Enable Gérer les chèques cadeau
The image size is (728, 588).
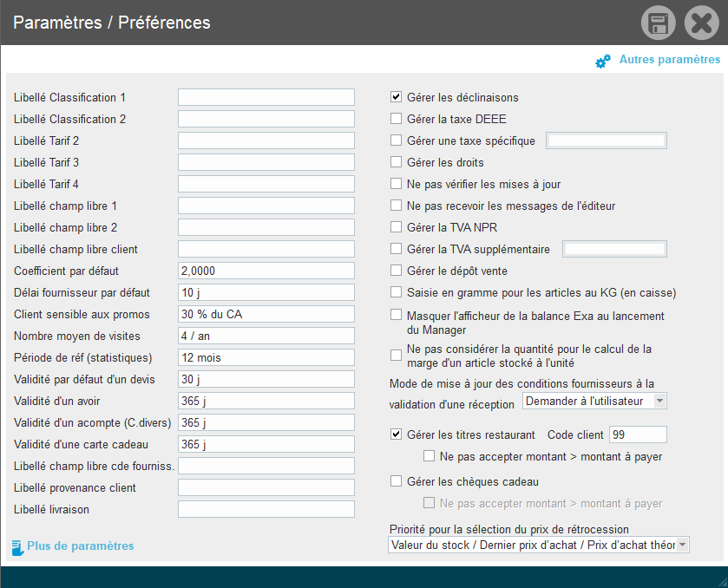(397, 481)
